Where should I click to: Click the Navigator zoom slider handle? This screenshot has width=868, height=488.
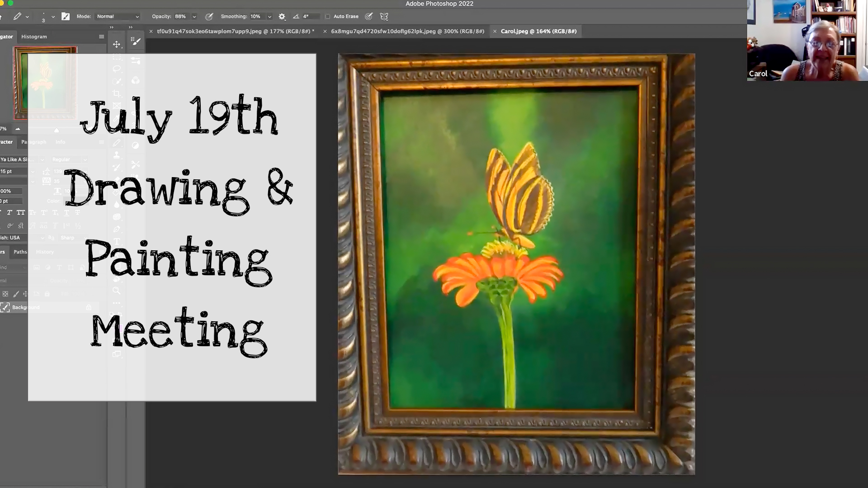point(57,130)
